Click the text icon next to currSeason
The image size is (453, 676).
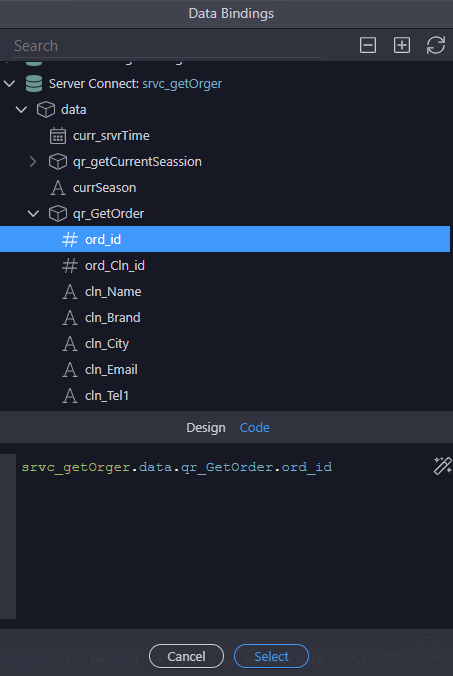coord(58,188)
